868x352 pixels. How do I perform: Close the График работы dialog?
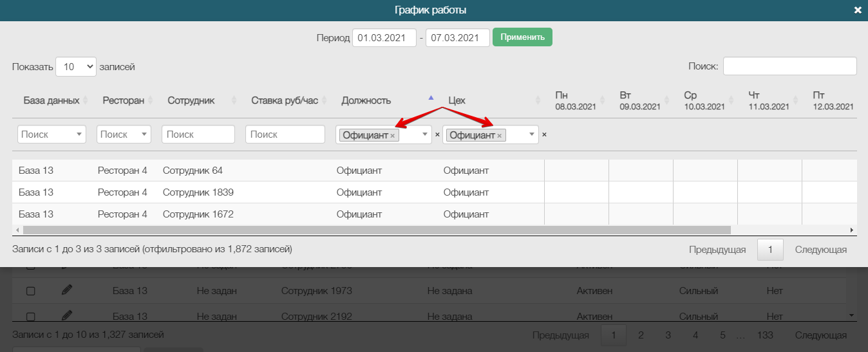(857, 10)
